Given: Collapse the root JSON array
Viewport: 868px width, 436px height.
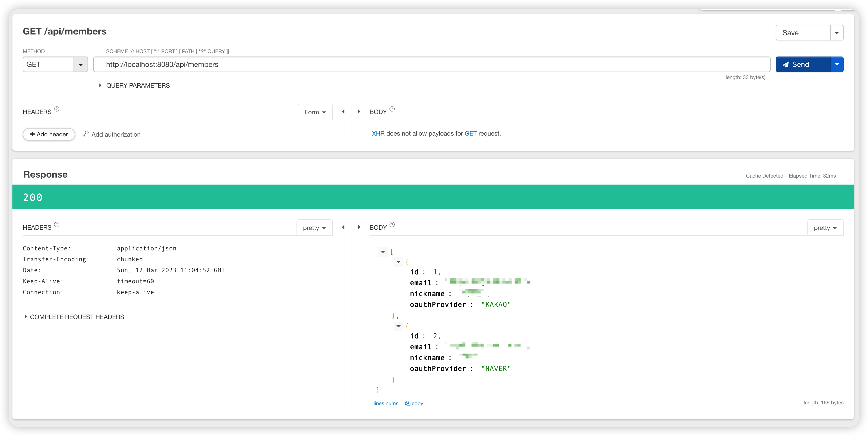Looking at the screenshot, I should [x=383, y=251].
